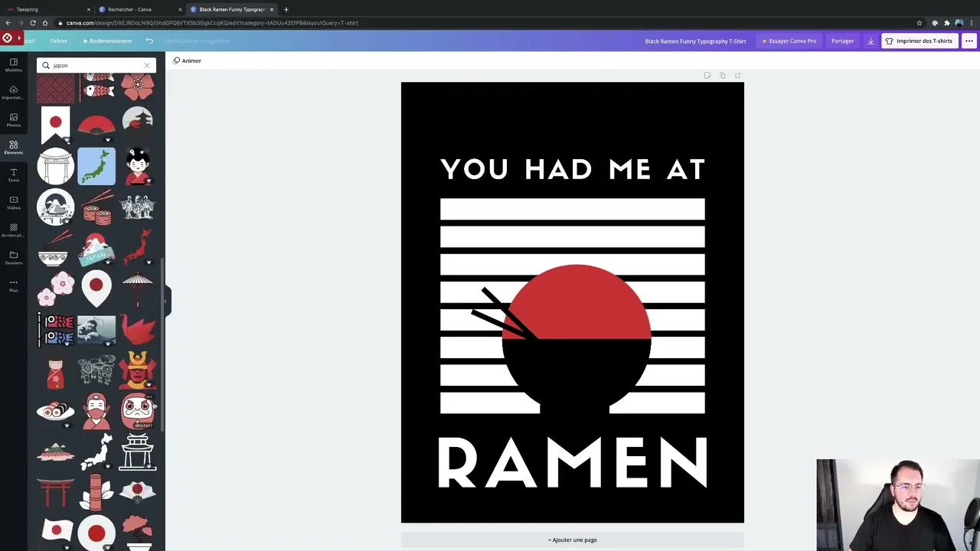This screenshot has width=980, height=551.
Task: Click the Animer button
Action: click(x=188, y=60)
